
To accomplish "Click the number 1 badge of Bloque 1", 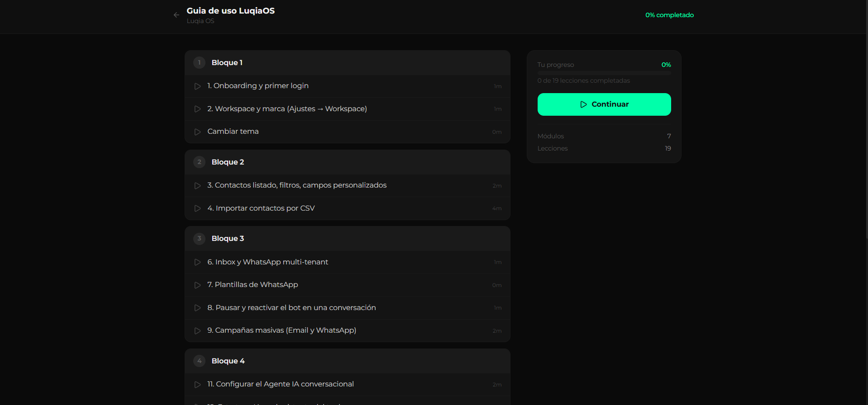I will tap(199, 63).
